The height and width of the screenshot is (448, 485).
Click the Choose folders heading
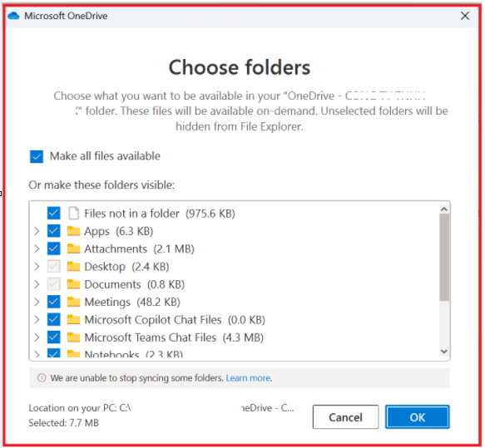(240, 67)
